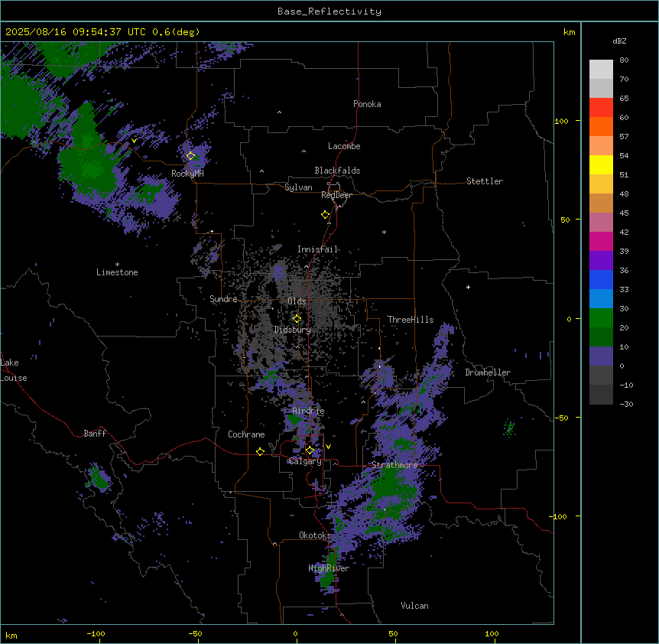
Task: Click the yellow V marker northwest of RockyMH
Action: [x=134, y=141]
